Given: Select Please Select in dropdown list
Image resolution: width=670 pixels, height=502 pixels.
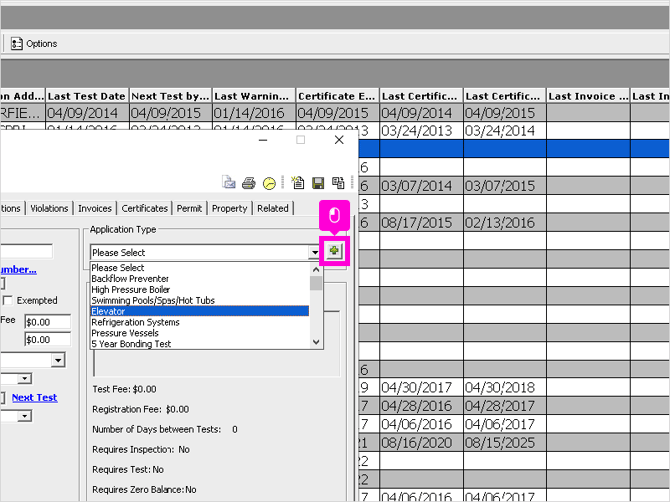Looking at the screenshot, I should click(200, 267).
